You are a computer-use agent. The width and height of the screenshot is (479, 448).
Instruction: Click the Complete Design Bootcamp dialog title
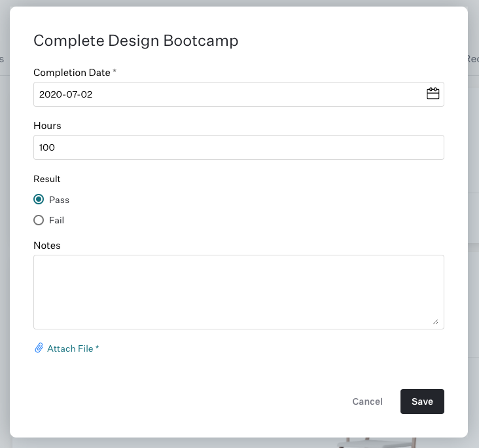[x=136, y=41]
